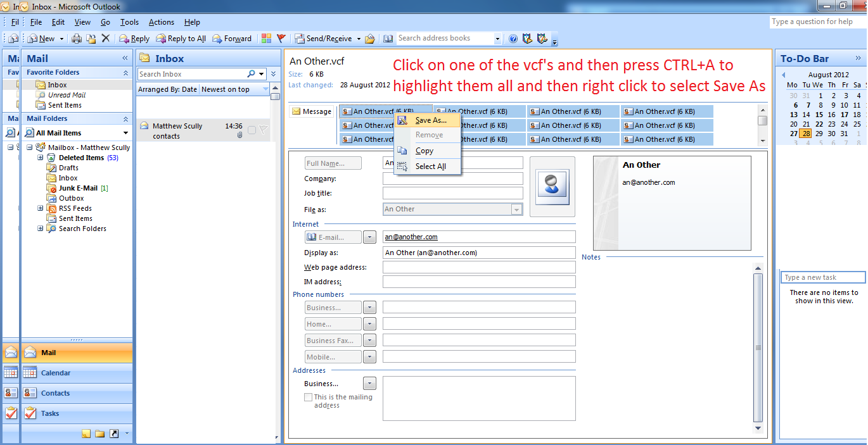The image size is (868, 445).
Task: Open the Address Book icon
Action: tap(388, 39)
